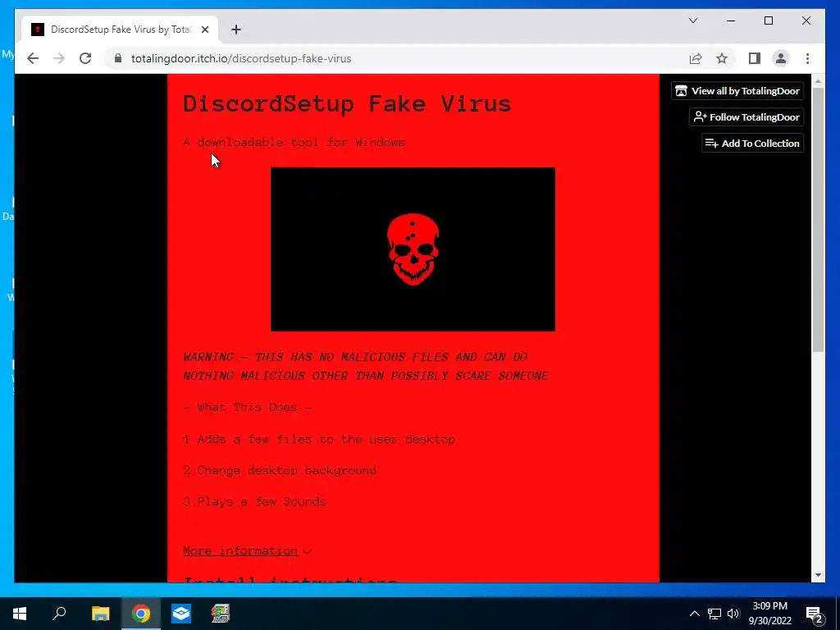Viewport: 840px width, 630px height.
Task: Open network status tray icon
Action: [714, 614]
